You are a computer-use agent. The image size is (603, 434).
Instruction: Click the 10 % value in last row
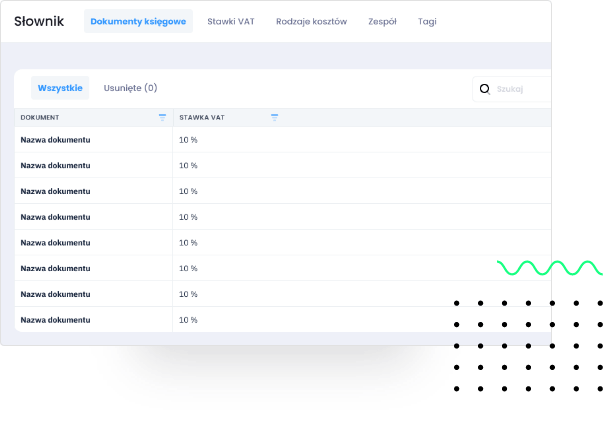188,320
